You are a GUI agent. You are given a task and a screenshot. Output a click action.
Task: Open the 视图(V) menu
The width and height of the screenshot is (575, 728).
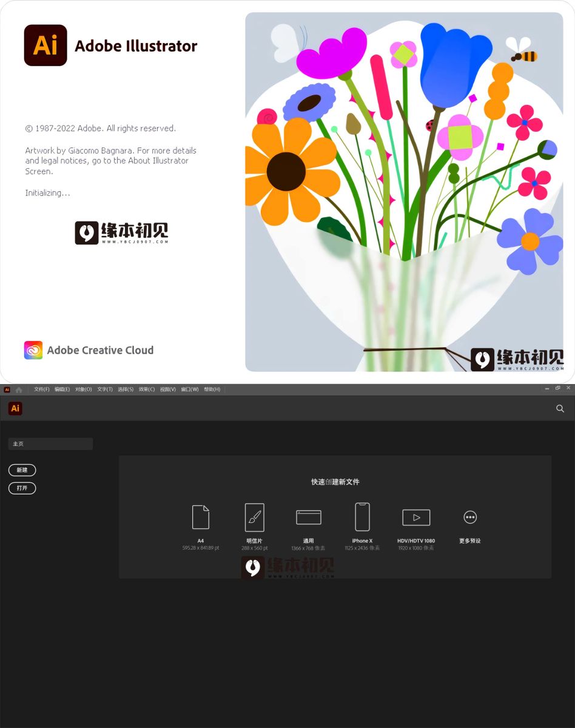168,389
